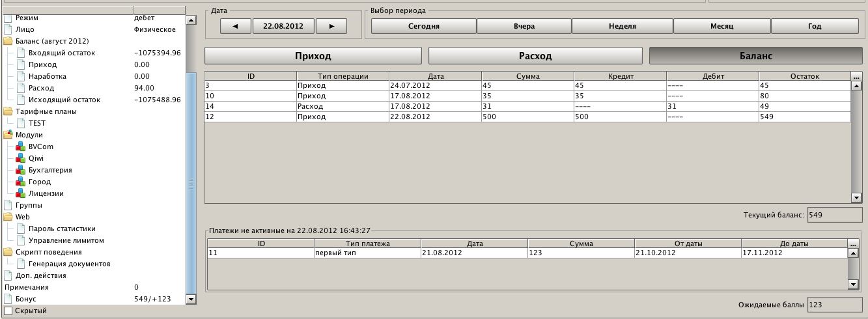Click the TEST tariff plan document icon
Viewport: 868px width, 319px height.
(x=21, y=123)
